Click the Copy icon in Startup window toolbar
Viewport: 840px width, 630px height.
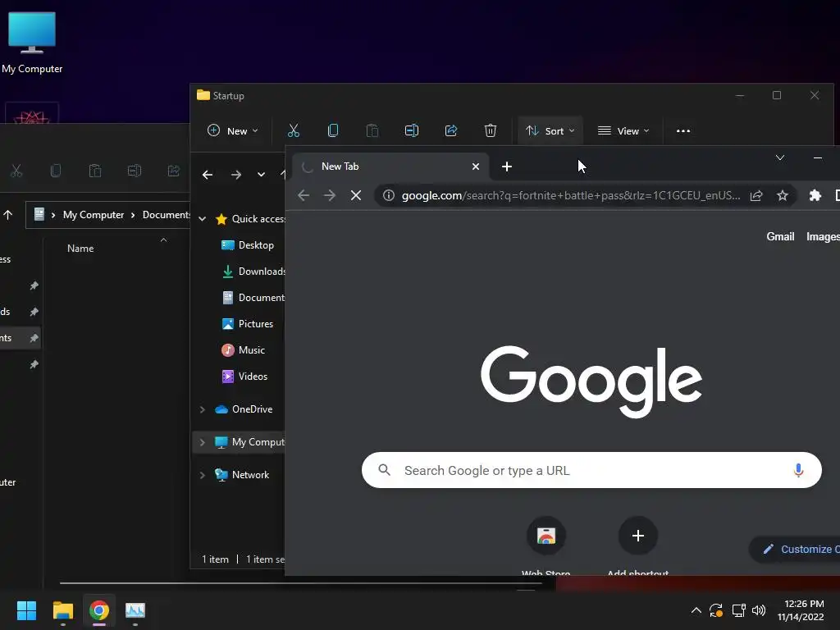(x=333, y=130)
